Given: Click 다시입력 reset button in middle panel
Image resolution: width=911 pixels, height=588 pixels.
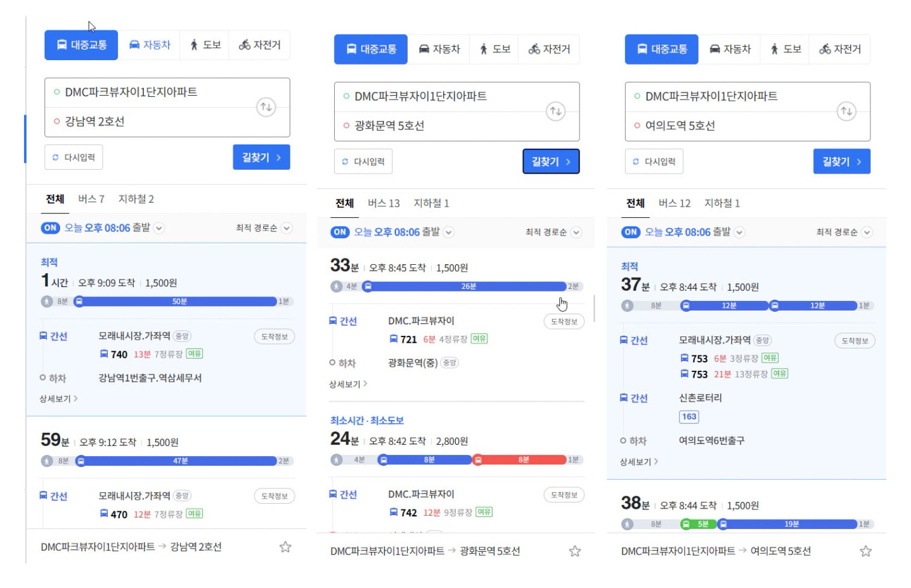Looking at the screenshot, I should click(x=363, y=162).
